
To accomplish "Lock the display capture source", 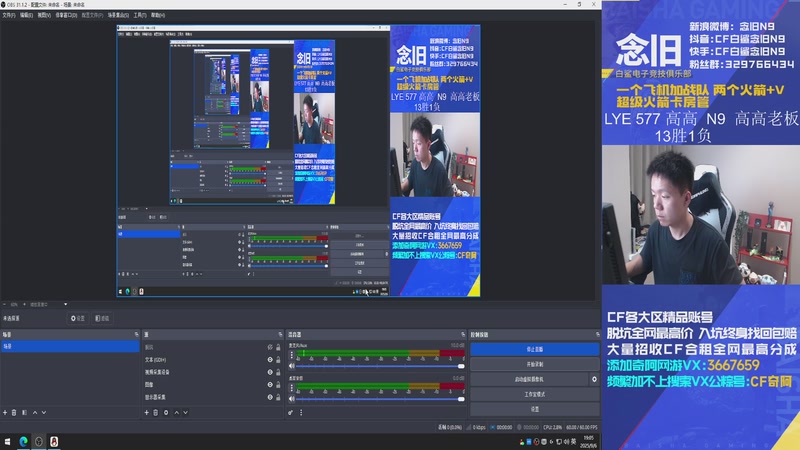I will (x=278, y=397).
